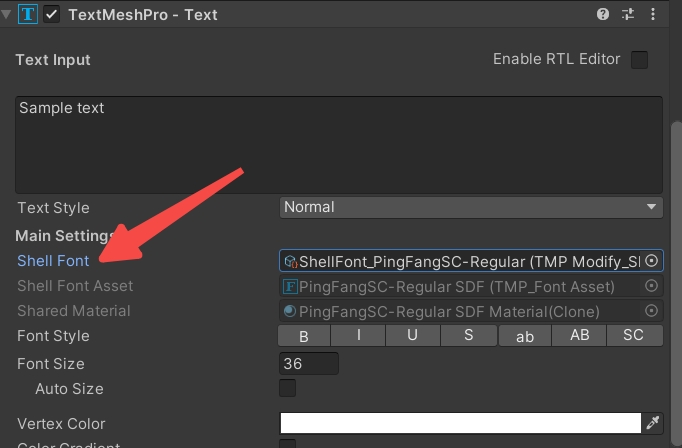The image size is (682, 448).
Task: Click into the Sample text input area
Action: (x=338, y=145)
